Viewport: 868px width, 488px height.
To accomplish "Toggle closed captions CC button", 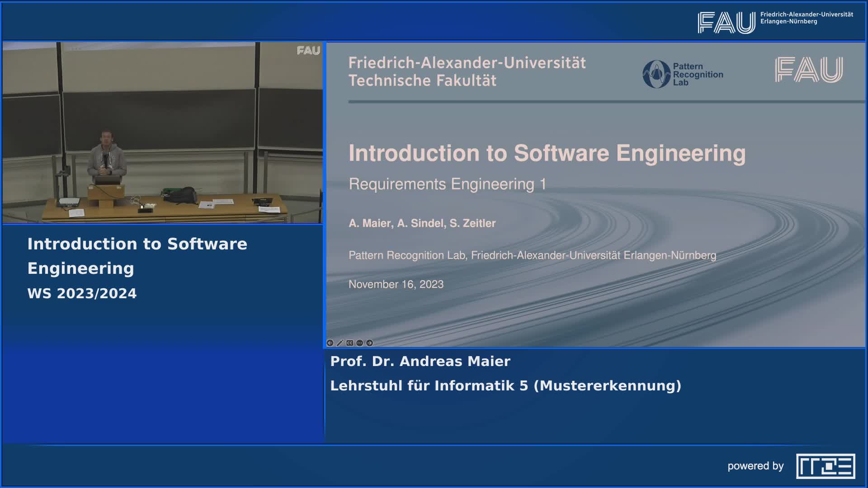I will tap(350, 343).
